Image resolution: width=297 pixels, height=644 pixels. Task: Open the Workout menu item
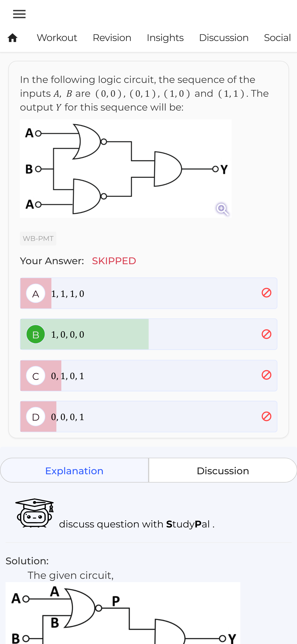(57, 38)
